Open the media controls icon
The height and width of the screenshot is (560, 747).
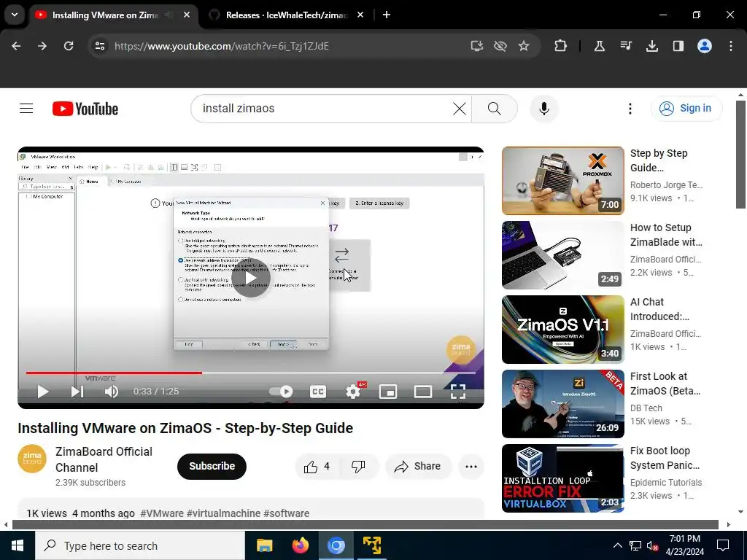625,46
